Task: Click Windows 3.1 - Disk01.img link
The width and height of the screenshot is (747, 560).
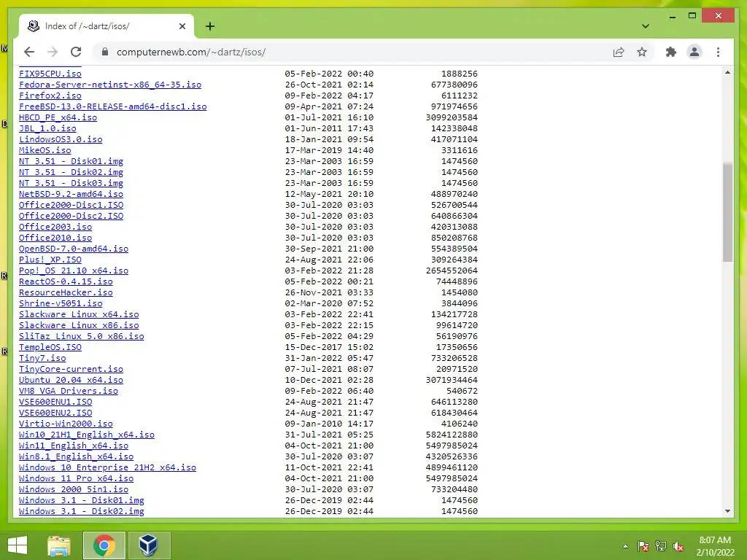Action: click(82, 500)
